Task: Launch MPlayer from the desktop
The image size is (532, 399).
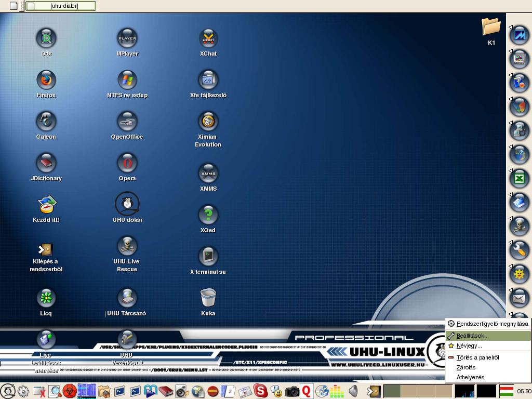Action: [x=127, y=38]
